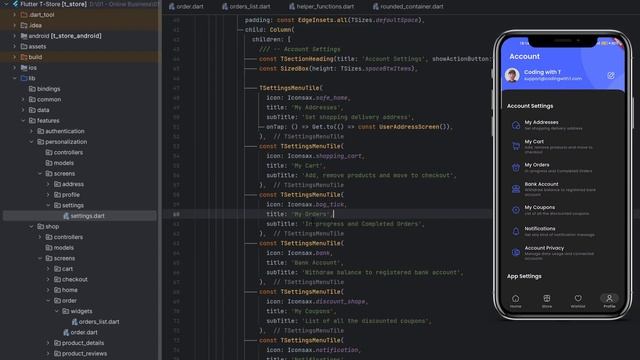Tap the Home tab in phone navigation
The image size is (640, 360).
tap(516, 301)
